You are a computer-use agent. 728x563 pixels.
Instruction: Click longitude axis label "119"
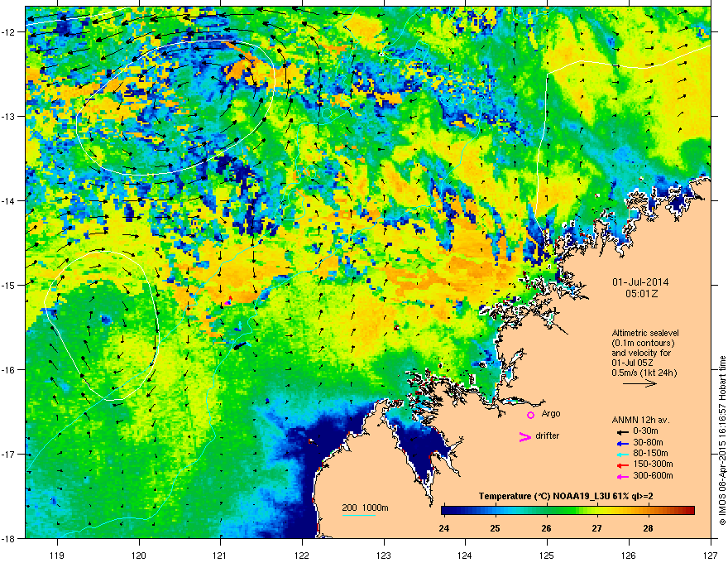pyautogui.click(x=57, y=555)
